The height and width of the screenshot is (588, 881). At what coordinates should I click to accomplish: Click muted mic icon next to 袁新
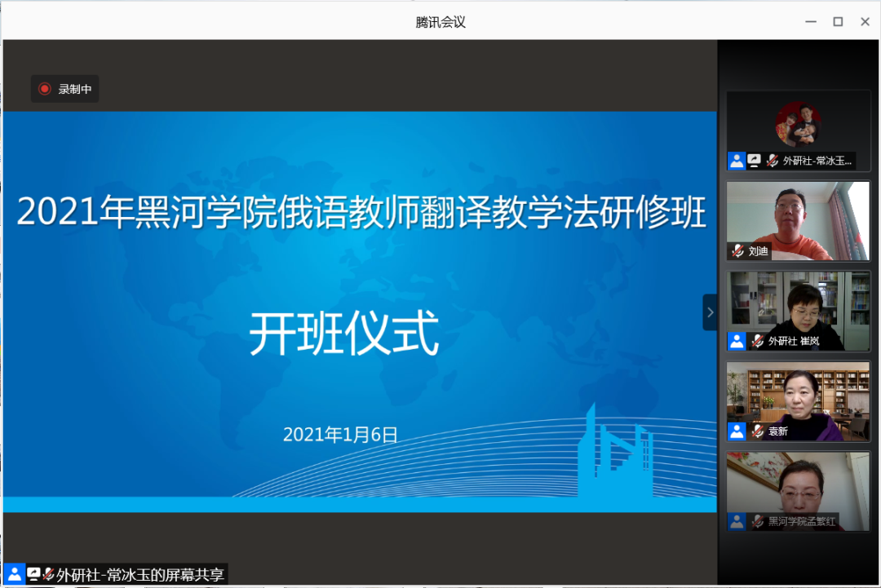(758, 431)
